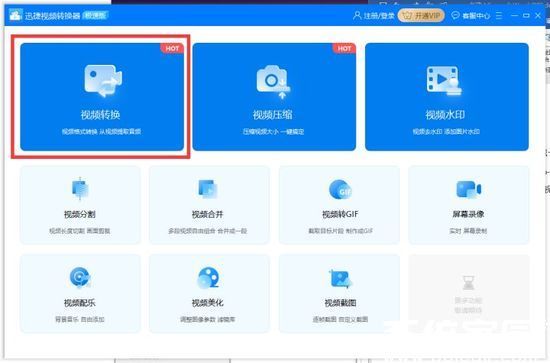This screenshot has width=550, height=363.
Task: Click HOT badge on 视频转换 tile
Action: click(x=172, y=48)
